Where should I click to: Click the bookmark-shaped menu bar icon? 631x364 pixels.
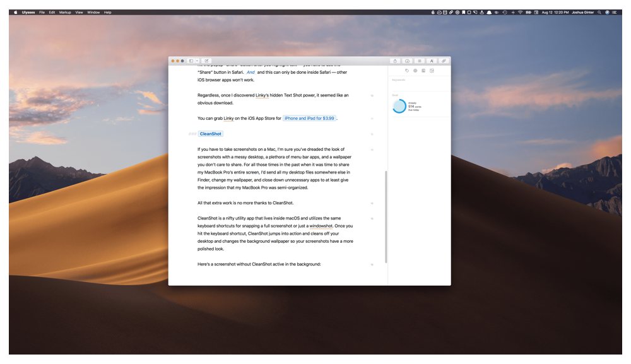(x=463, y=13)
